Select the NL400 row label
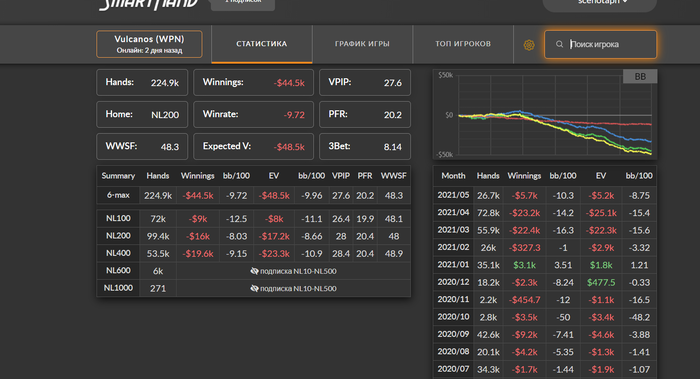Viewport: 700px width, 379px height. tap(118, 253)
